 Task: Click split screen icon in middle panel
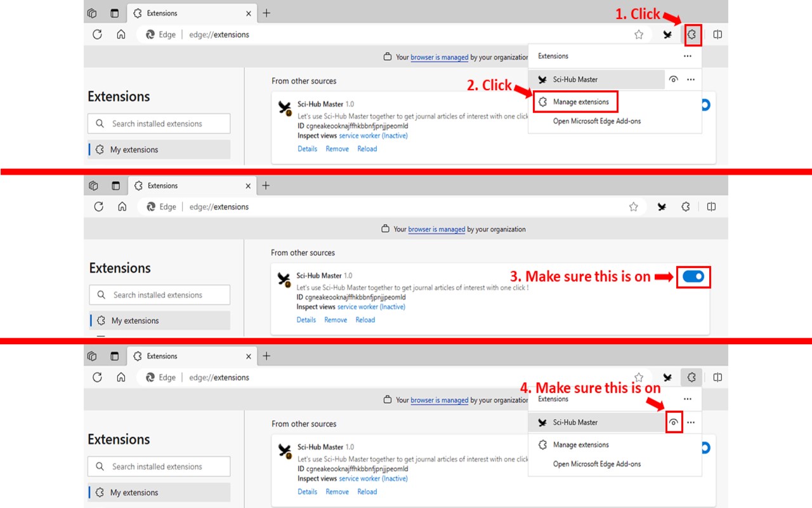pos(711,206)
